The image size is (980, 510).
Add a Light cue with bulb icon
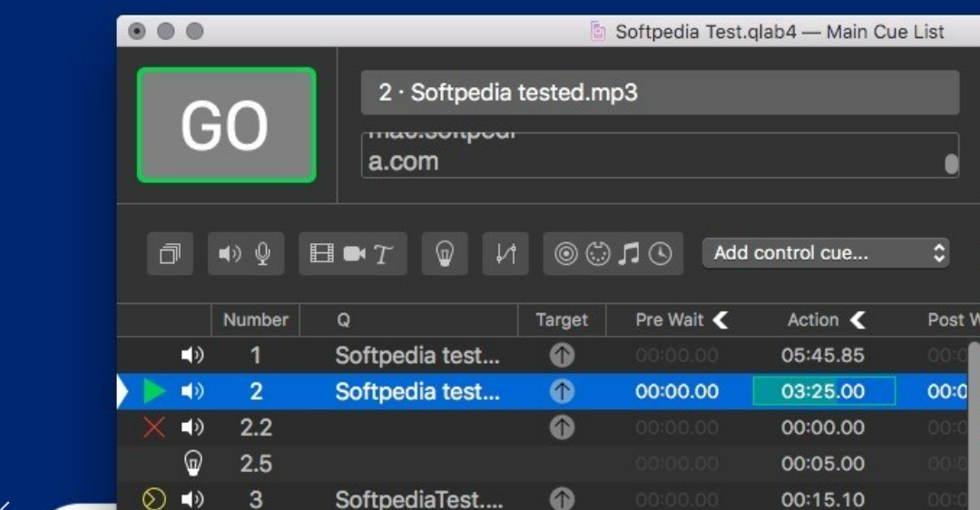(x=445, y=254)
